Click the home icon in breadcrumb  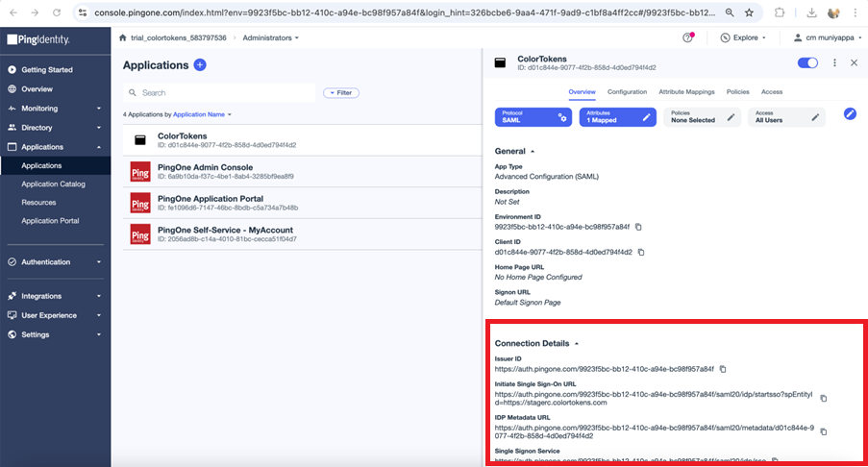(122, 37)
